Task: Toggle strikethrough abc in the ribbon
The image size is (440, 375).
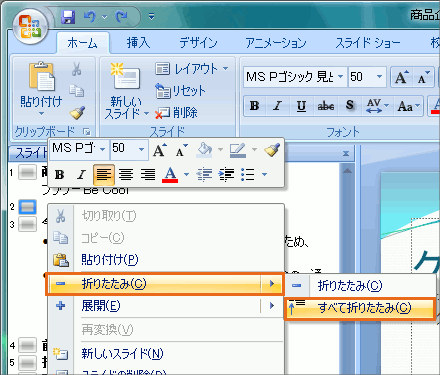Action: coord(326,106)
